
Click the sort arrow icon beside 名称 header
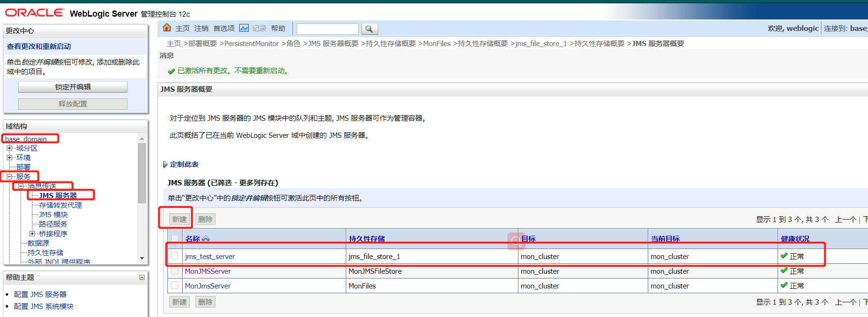pos(205,239)
